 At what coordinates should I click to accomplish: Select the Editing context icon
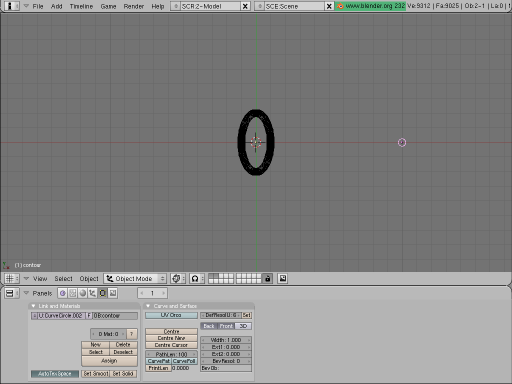pyautogui.click(x=102, y=293)
